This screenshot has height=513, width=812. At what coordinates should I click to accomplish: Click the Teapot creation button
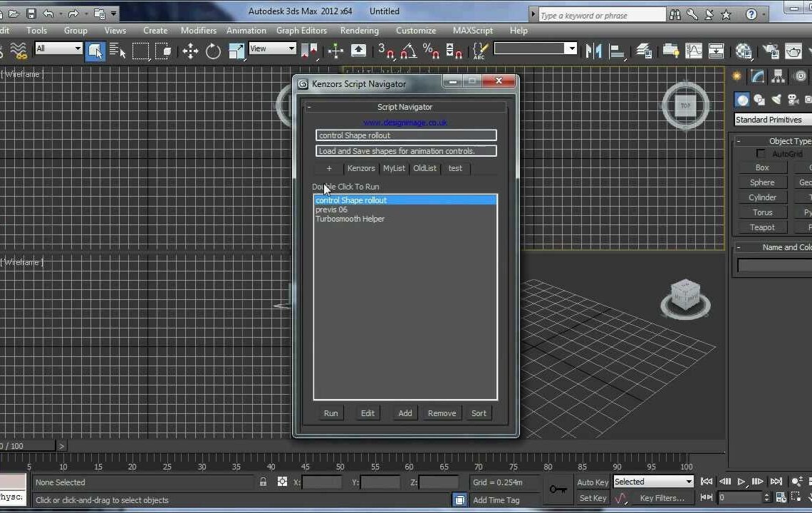click(761, 227)
